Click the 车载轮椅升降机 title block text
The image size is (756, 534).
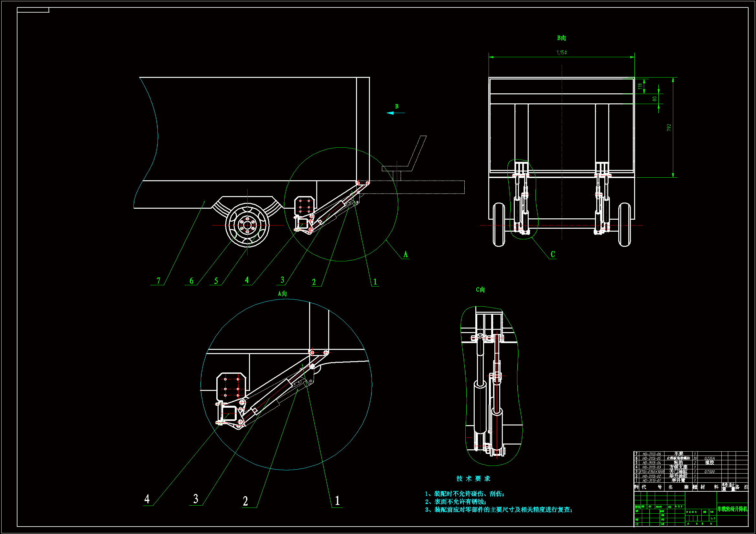click(x=732, y=509)
